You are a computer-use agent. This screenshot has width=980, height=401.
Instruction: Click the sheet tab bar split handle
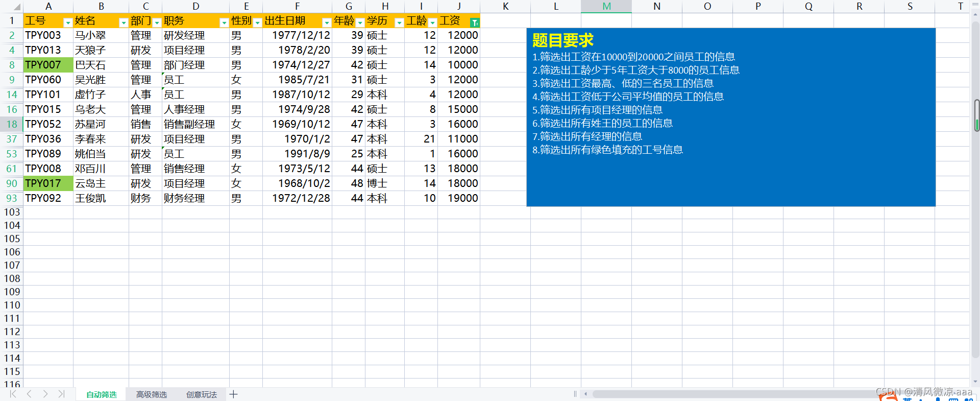pyautogui.click(x=575, y=394)
